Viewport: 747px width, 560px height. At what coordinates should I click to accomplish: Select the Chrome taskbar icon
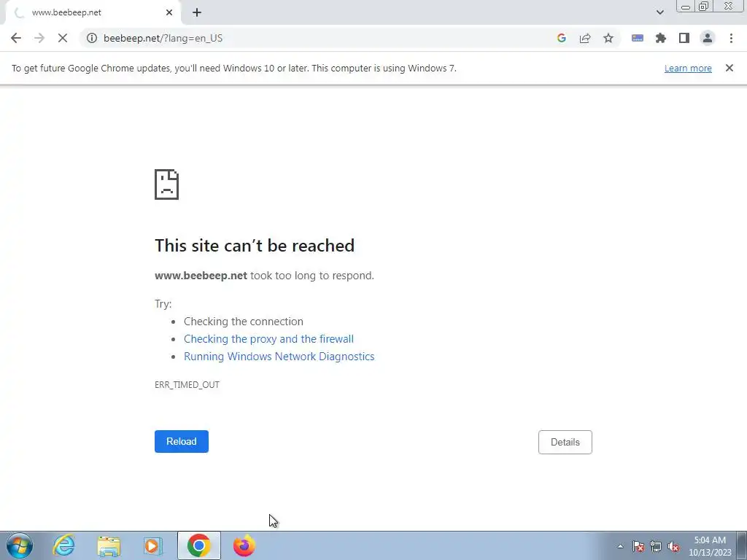point(198,545)
